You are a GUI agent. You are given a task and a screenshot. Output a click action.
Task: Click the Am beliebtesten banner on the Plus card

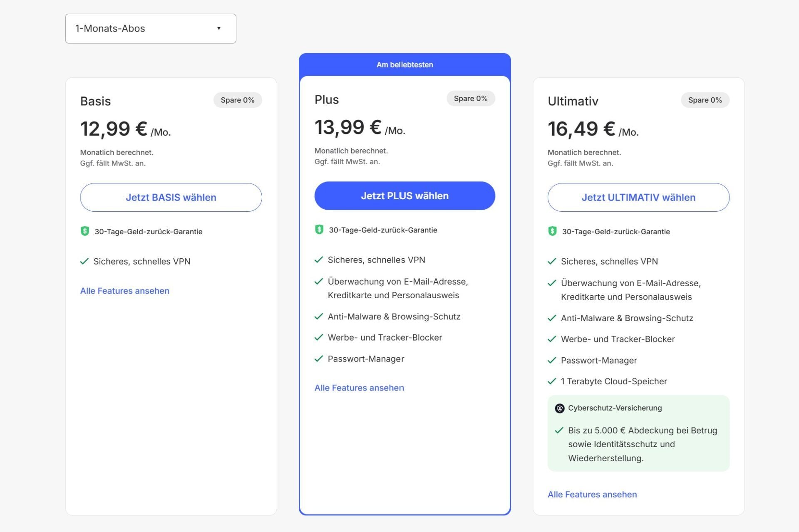click(x=404, y=64)
